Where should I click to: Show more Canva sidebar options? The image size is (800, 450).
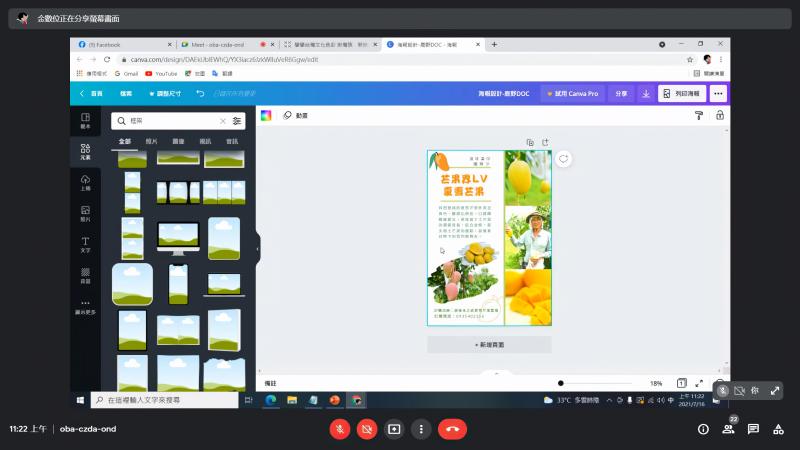85,307
